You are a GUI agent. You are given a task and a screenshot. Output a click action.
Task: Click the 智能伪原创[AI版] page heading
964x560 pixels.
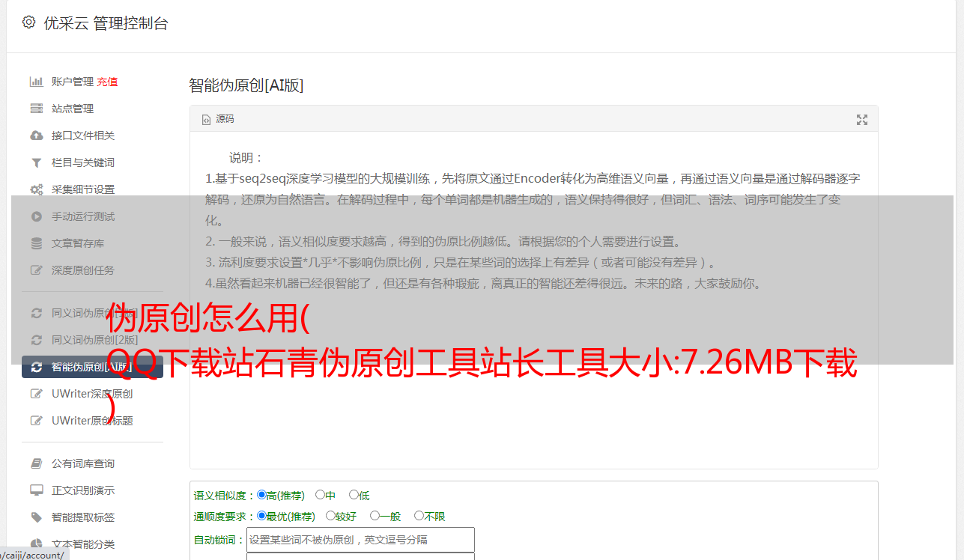pyautogui.click(x=246, y=85)
